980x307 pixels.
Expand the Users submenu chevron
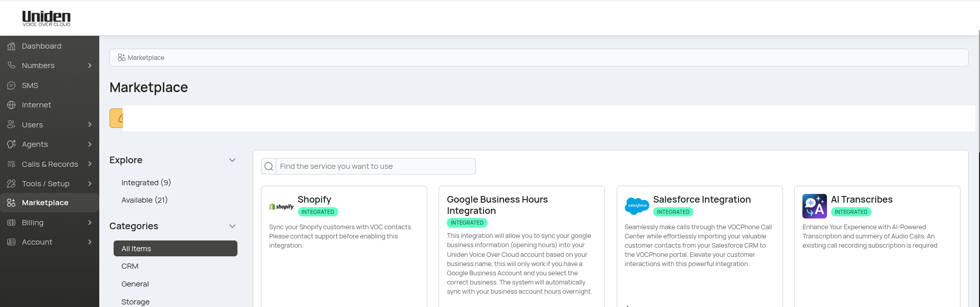[x=90, y=125]
